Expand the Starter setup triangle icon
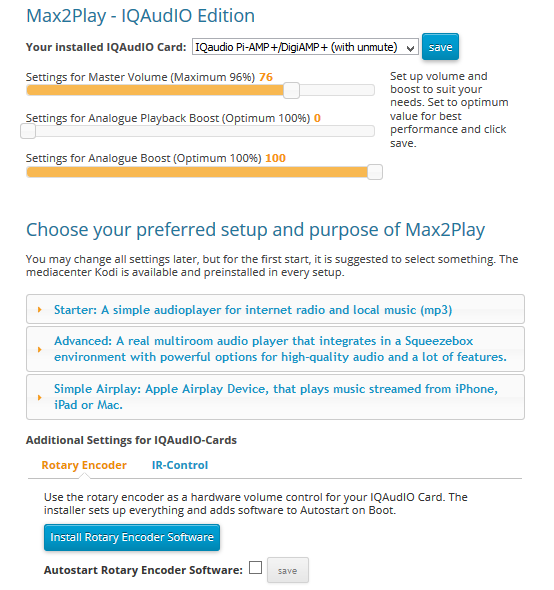Screen dimensions: 554x590 tap(40, 310)
